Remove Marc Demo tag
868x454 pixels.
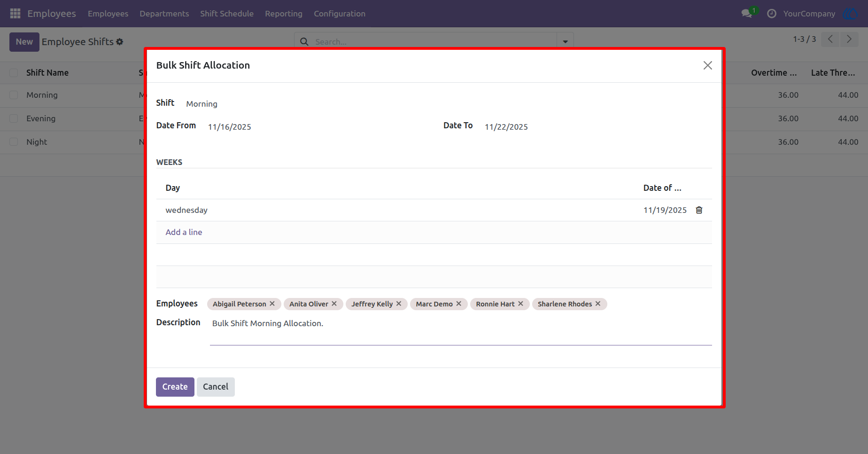point(458,304)
